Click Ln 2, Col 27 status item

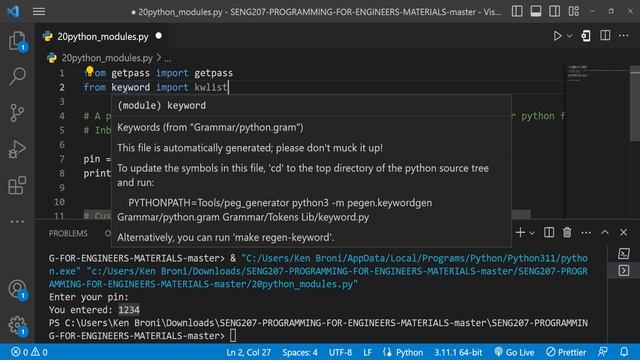pos(248,352)
